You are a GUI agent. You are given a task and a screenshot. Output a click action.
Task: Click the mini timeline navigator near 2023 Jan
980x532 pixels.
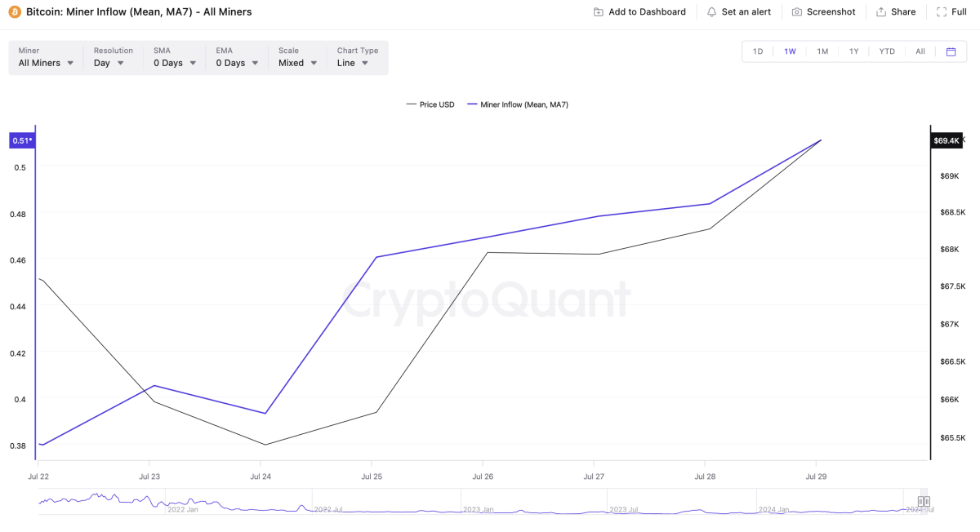478,508
